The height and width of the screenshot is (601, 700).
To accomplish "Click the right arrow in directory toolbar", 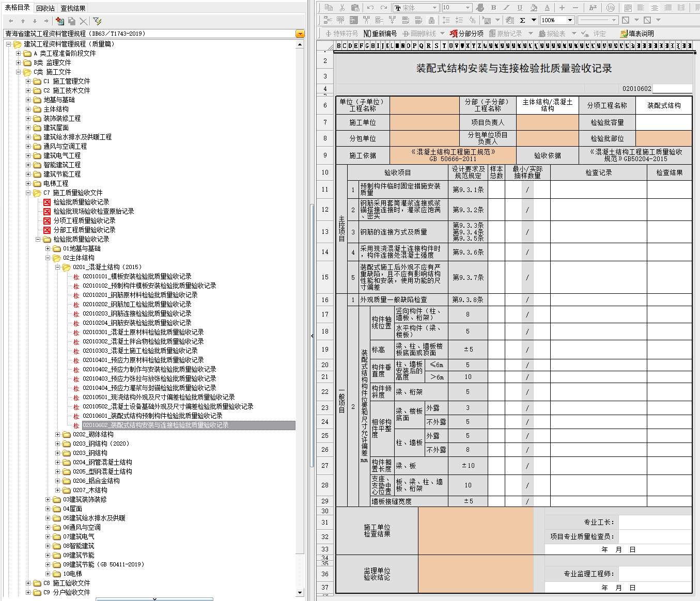I will click(46, 21).
